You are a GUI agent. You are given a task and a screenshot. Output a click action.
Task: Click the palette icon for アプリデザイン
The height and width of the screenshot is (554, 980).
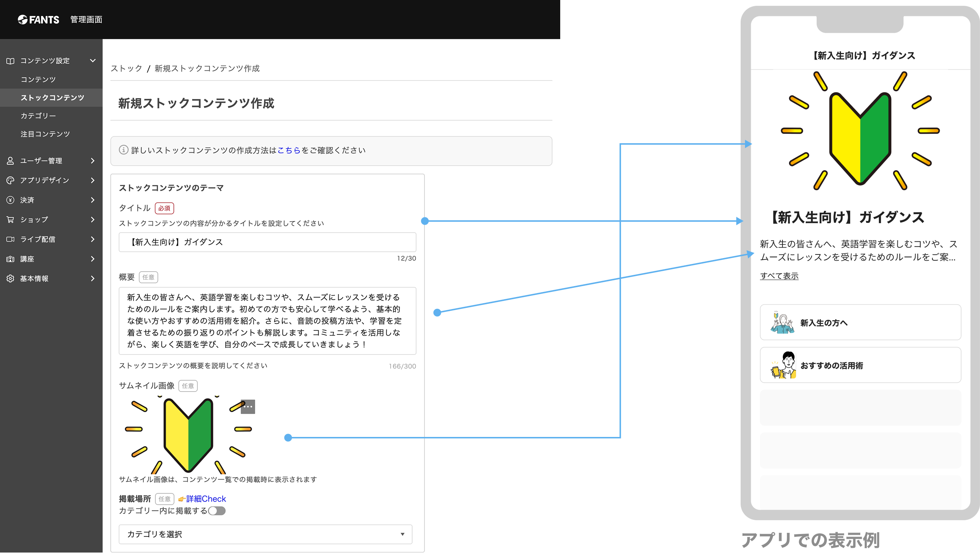click(x=10, y=180)
